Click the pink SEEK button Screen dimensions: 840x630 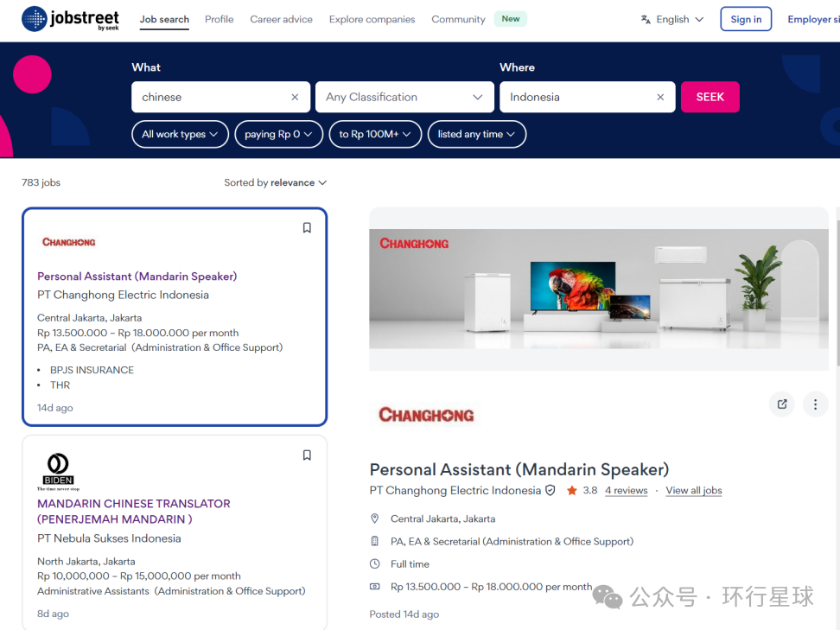pos(710,97)
